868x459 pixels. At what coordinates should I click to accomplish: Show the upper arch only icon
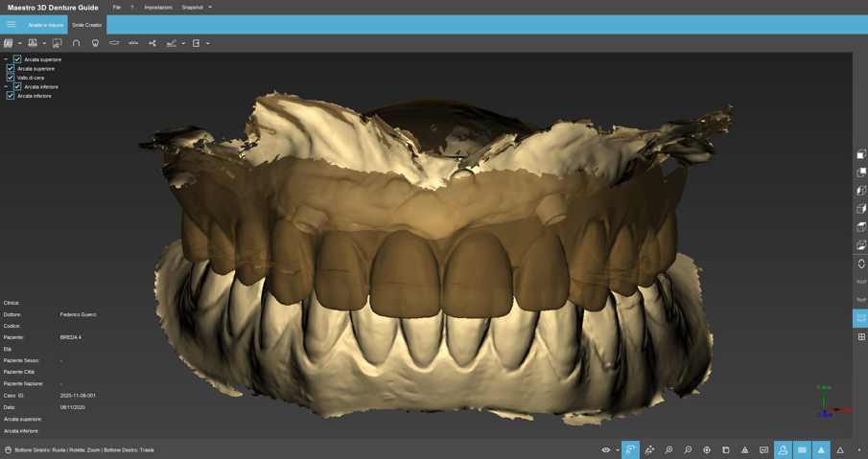(x=861, y=282)
